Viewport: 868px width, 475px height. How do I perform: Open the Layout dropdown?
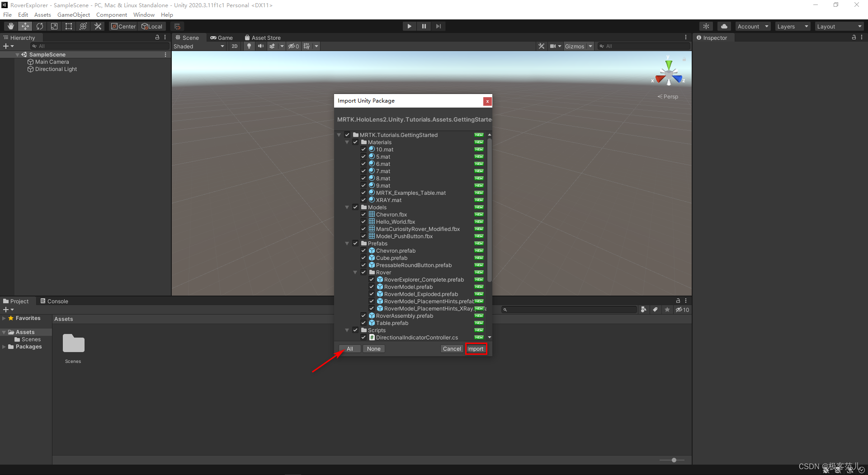click(839, 26)
